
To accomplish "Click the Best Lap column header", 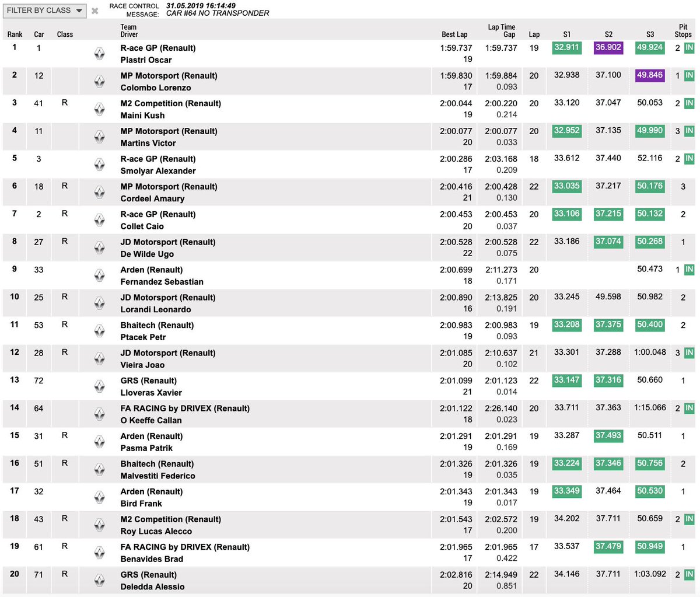I will coord(454,34).
